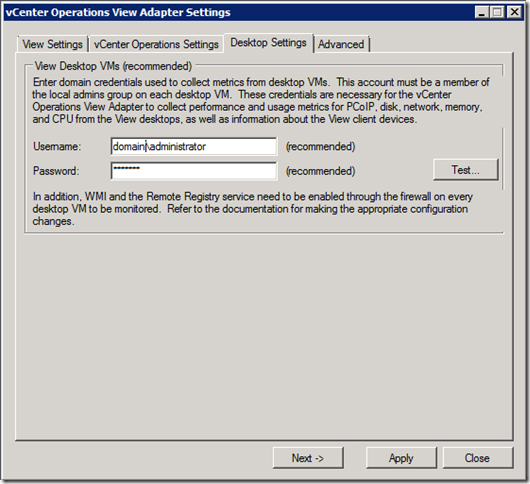Open the vCenter Operations Settings tab
The width and height of the screenshot is (530, 484).
(156, 44)
